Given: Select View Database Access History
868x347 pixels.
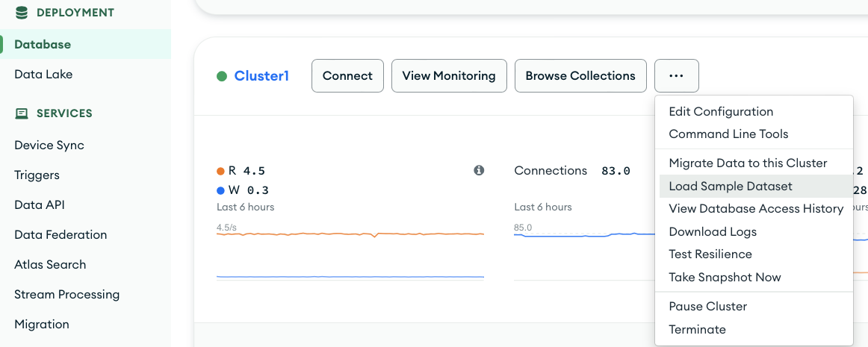Looking at the screenshot, I should click(x=756, y=209).
